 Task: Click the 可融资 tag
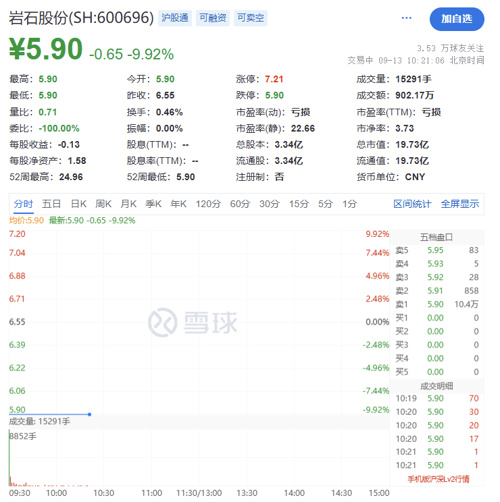coord(213,18)
